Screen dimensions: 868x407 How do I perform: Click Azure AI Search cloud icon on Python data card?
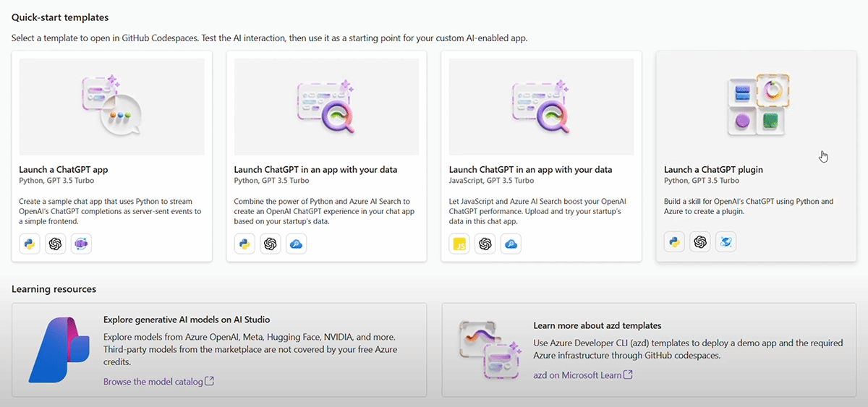click(x=296, y=244)
